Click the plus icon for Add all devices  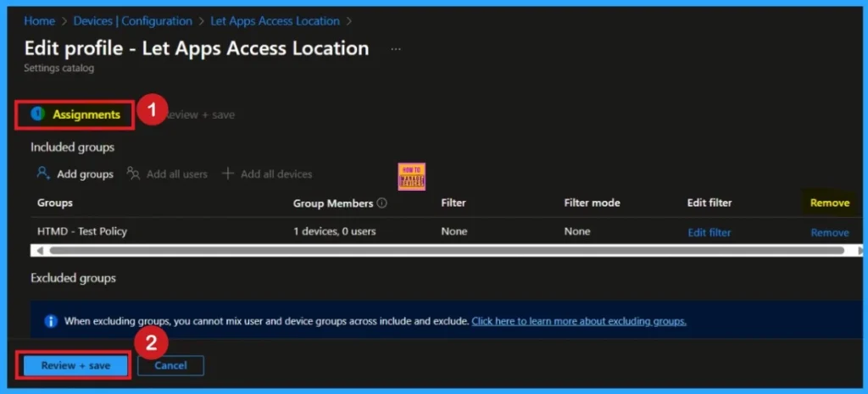(x=227, y=174)
